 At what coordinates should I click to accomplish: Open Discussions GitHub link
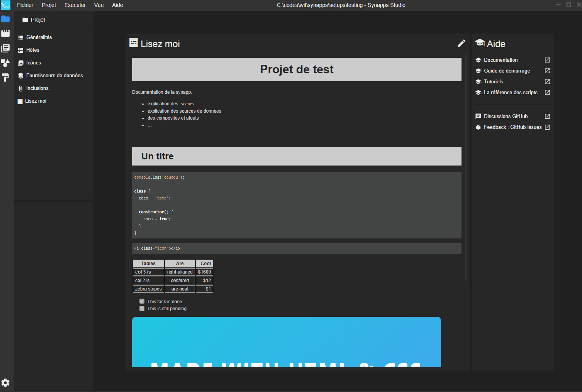click(x=506, y=117)
